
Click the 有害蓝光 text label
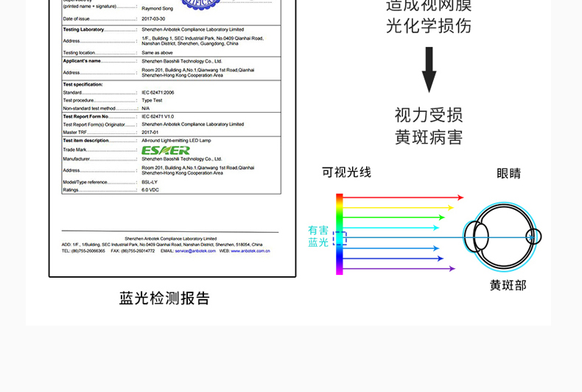[x=318, y=237]
